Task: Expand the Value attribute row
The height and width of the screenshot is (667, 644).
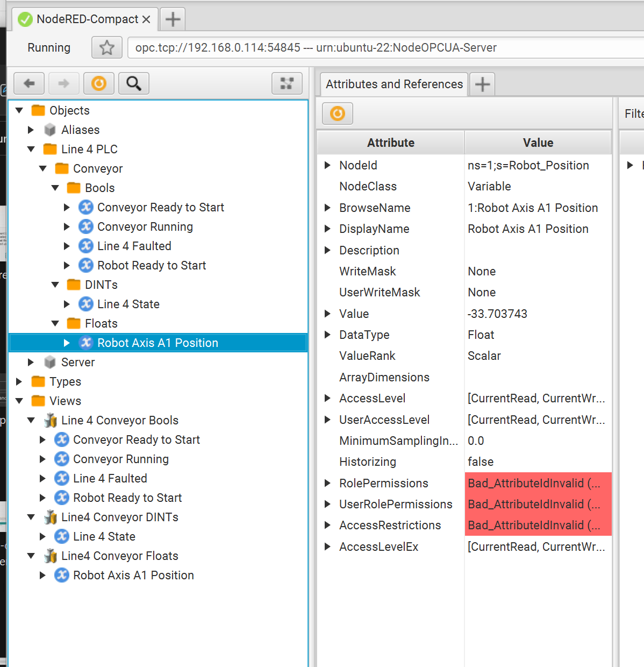Action: [x=327, y=314]
